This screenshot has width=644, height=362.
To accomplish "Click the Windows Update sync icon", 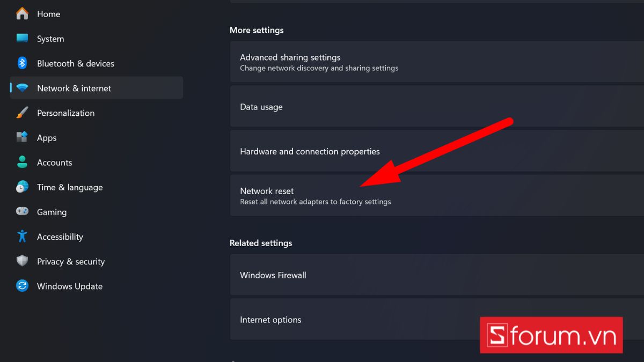I will click(x=22, y=286).
